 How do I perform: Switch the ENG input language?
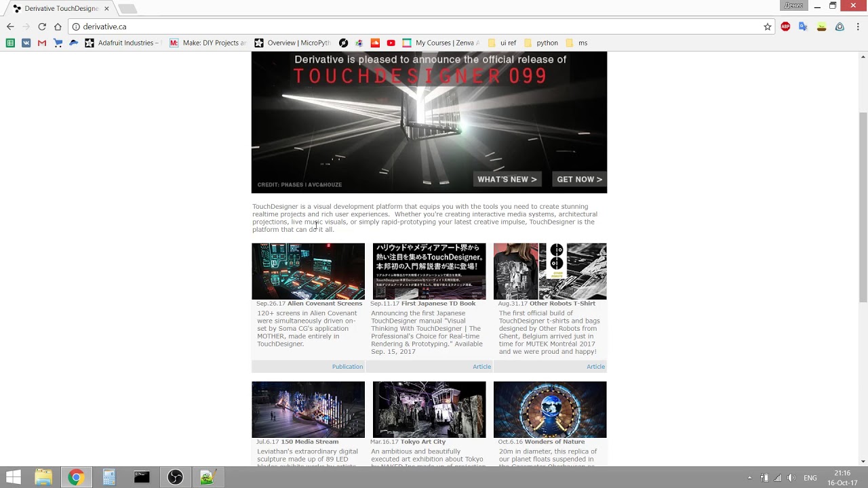tap(810, 478)
